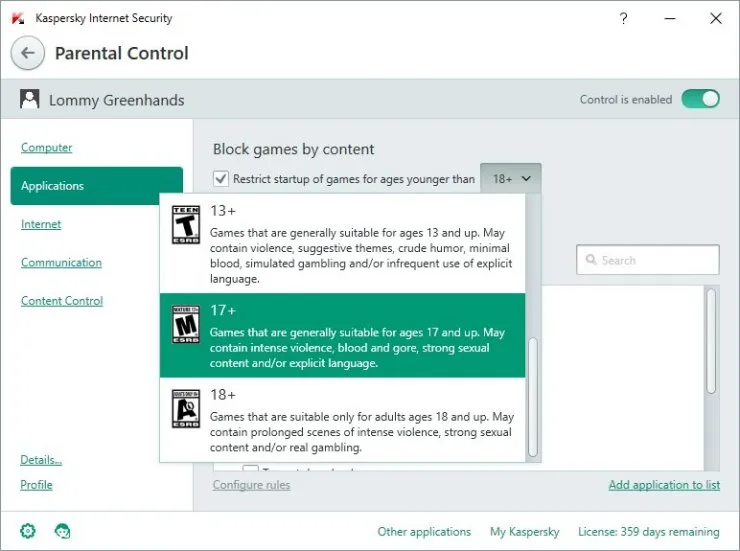
Task: Click the ESRB Teen rating icon
Action: (x=186, y=222)
